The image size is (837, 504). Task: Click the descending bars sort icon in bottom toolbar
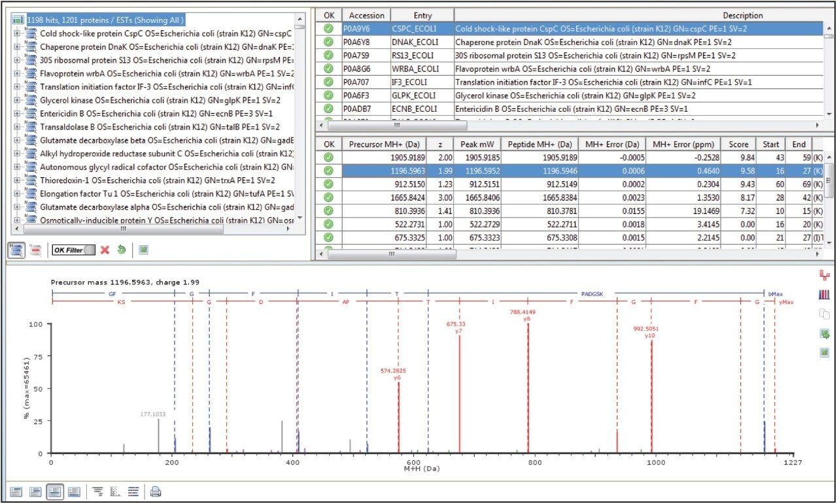tap(97, 492)
